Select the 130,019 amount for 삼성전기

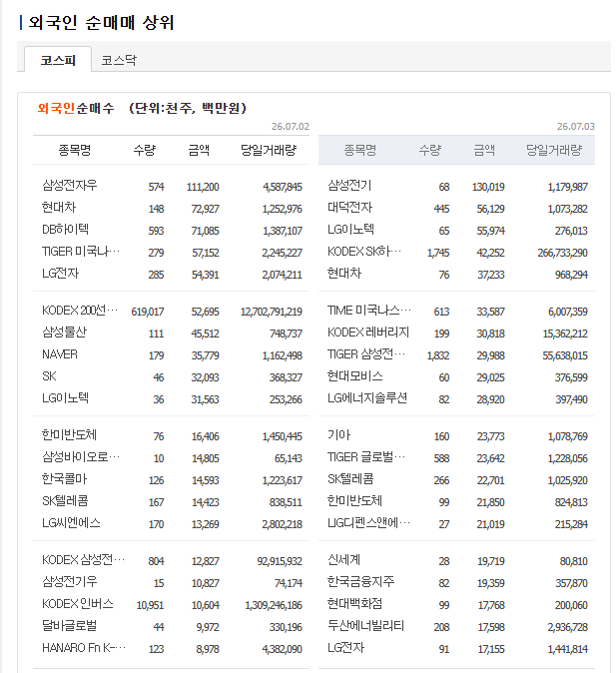point(488,187)
